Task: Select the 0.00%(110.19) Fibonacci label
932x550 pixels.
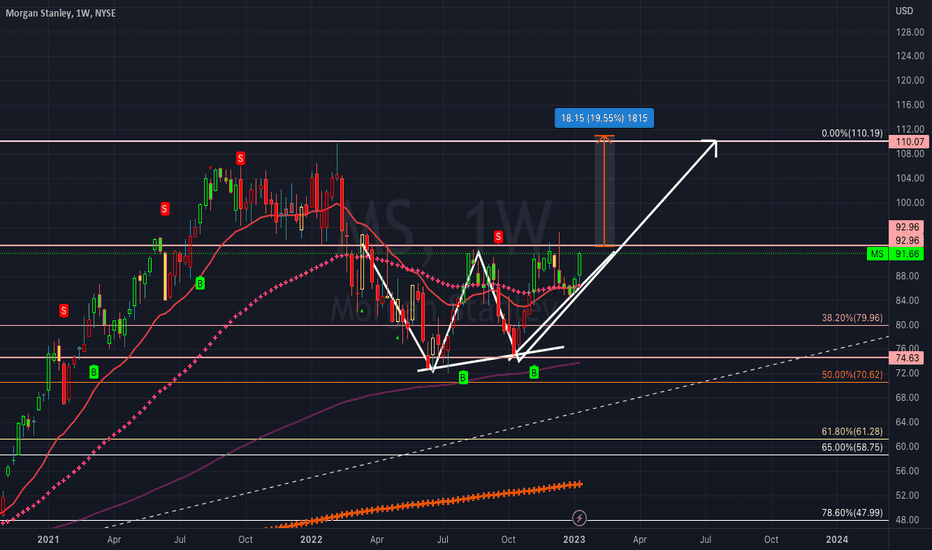Action: click(x=852, y=133)
